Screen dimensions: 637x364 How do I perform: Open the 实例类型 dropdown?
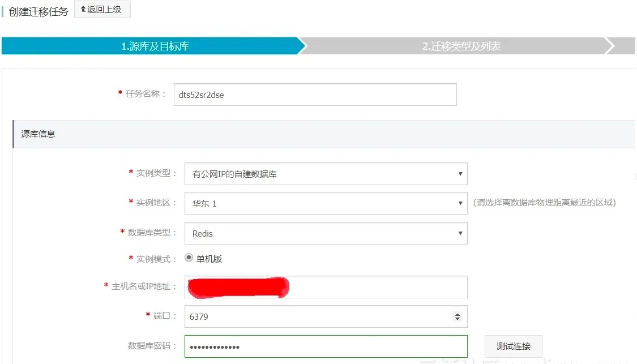coord(326,174)
